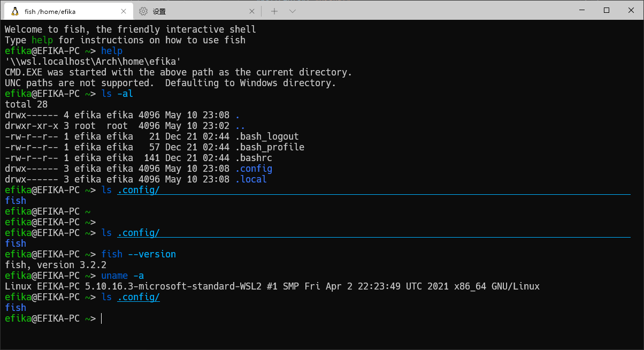Click the 'help' command typed after the first prompt
This screenshot has width=644, height=350.
112,51
